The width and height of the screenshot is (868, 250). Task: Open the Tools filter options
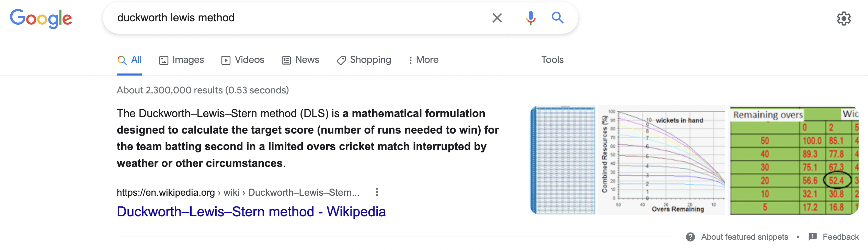click(x=552, y=60)
